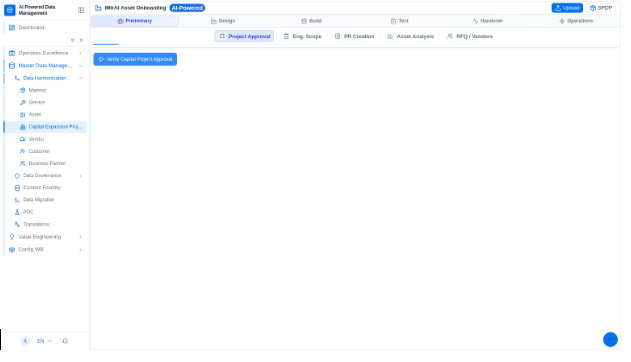Expand the Config WB section
Viewport: 631px width, 362px height.
[x=45, y=249]
